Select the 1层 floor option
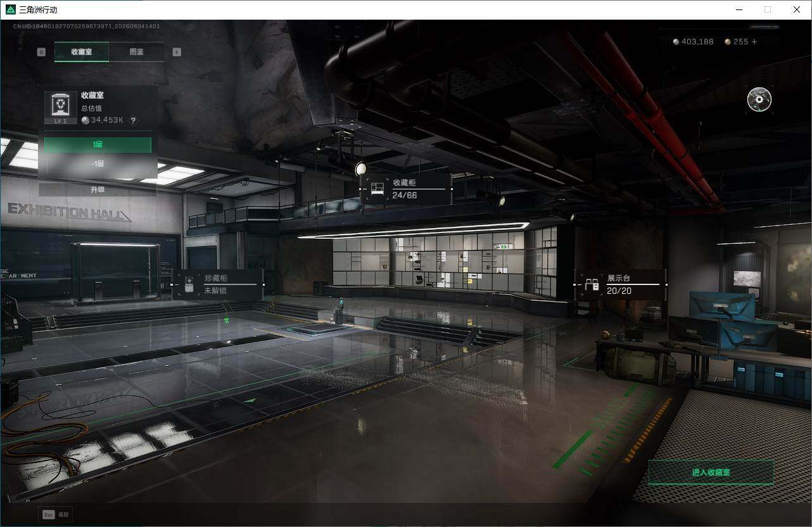The image size is (812, 527). [98, 144]
